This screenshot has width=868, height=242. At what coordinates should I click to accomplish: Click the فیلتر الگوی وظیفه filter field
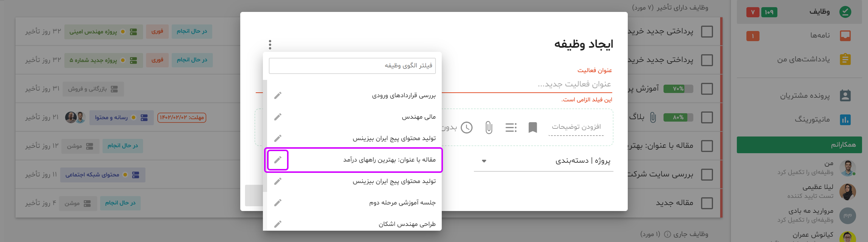click(352, 66)
